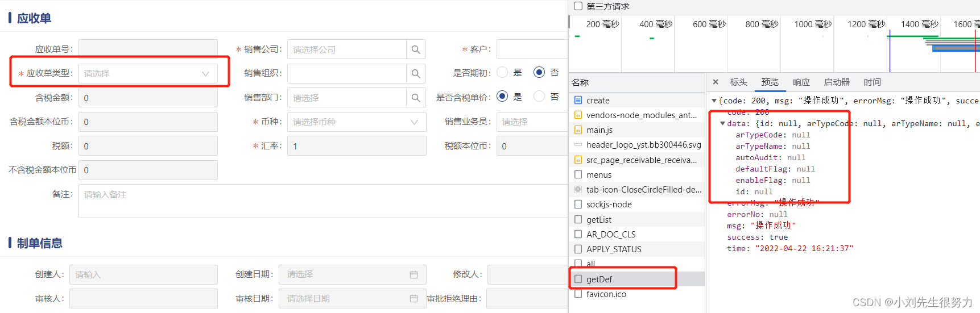Switch to the 时间 tab

click(872, 82)
